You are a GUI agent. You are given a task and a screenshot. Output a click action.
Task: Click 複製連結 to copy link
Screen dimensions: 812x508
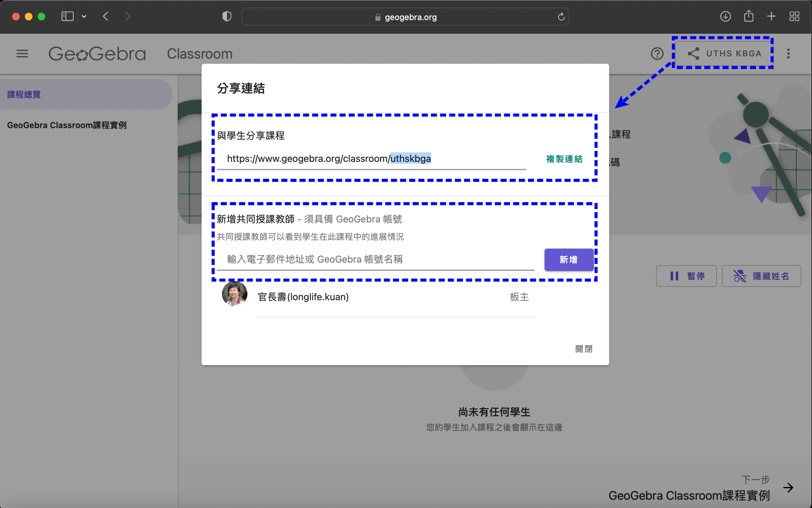(564, 159)
